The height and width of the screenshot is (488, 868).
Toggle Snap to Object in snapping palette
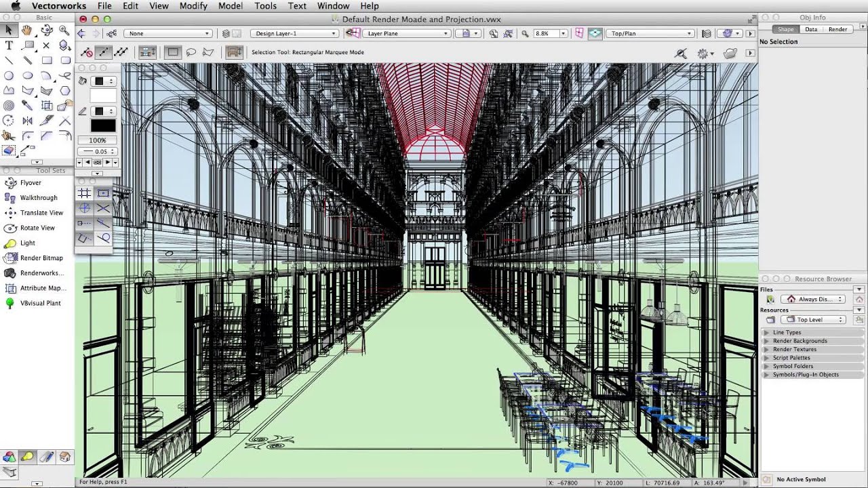103,193
